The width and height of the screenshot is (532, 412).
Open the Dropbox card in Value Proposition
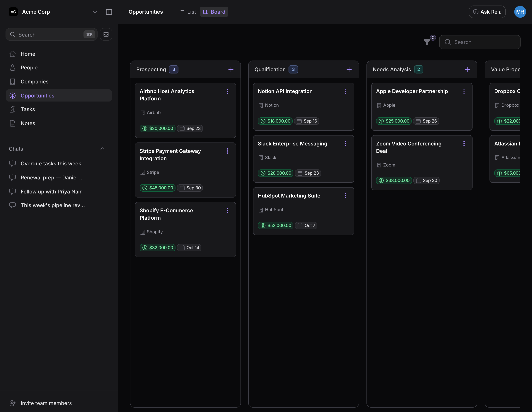[x=505, y=107]
